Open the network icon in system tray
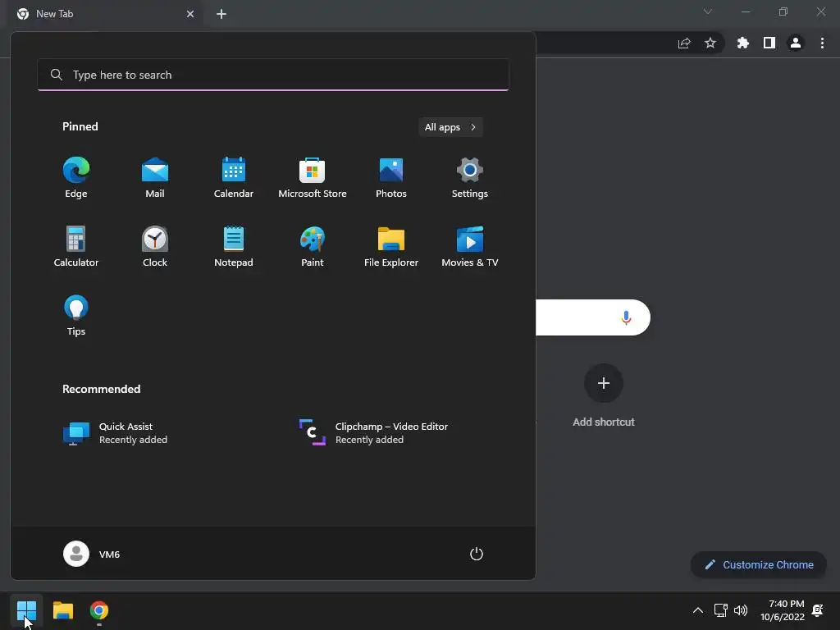Viewport: 840px width, 630px height. 720,610
